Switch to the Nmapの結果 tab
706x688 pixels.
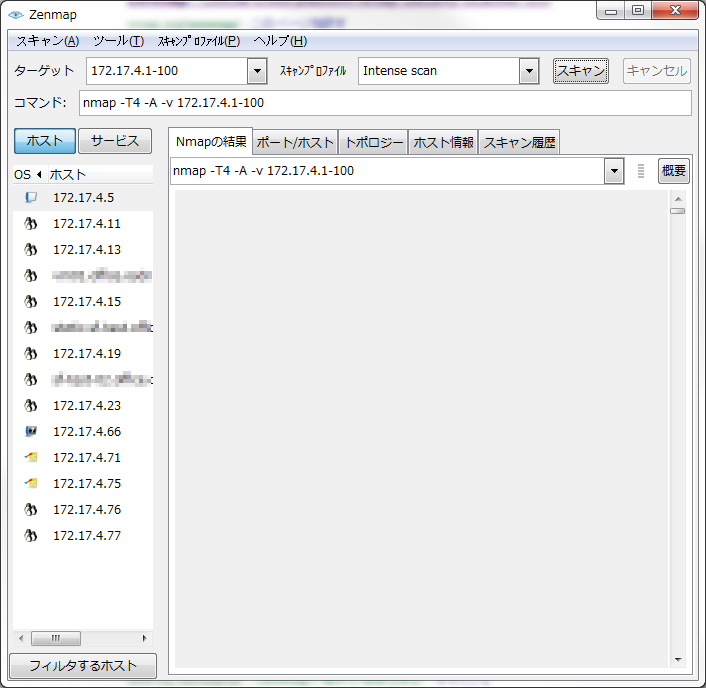(211, 142)
